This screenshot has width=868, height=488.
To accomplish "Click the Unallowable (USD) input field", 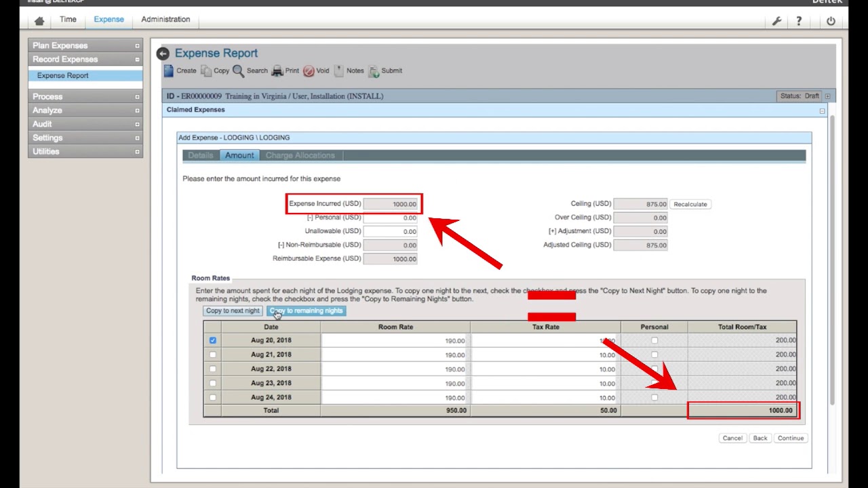I will (391, 231).
